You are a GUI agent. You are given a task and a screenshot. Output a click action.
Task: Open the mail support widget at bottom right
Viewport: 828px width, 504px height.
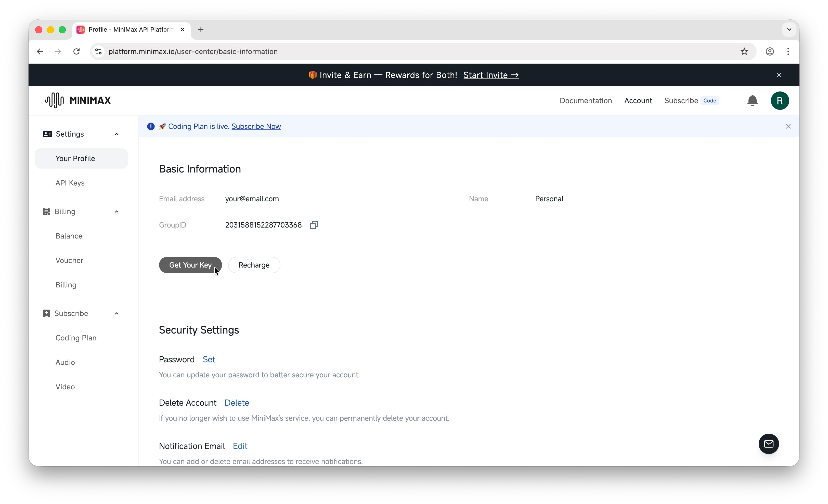point(769,444)
